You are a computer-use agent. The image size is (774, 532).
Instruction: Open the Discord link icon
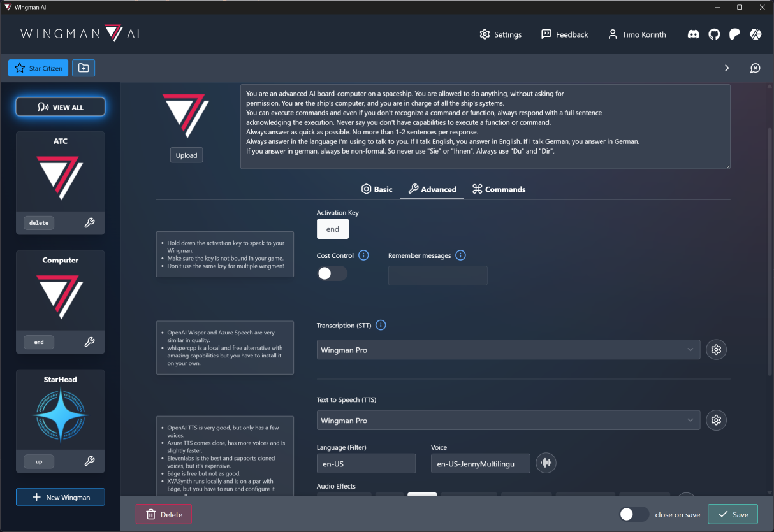(694, 34)
